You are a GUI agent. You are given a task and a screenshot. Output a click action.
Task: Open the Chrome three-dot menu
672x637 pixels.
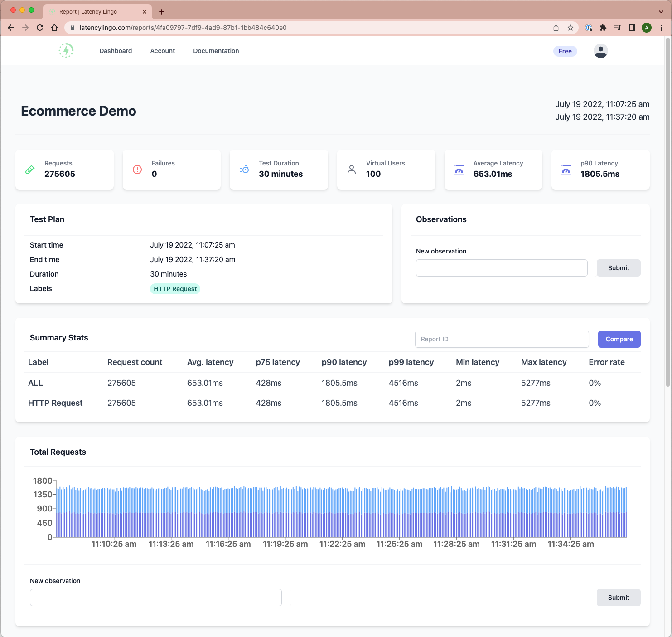click(661, 28)
